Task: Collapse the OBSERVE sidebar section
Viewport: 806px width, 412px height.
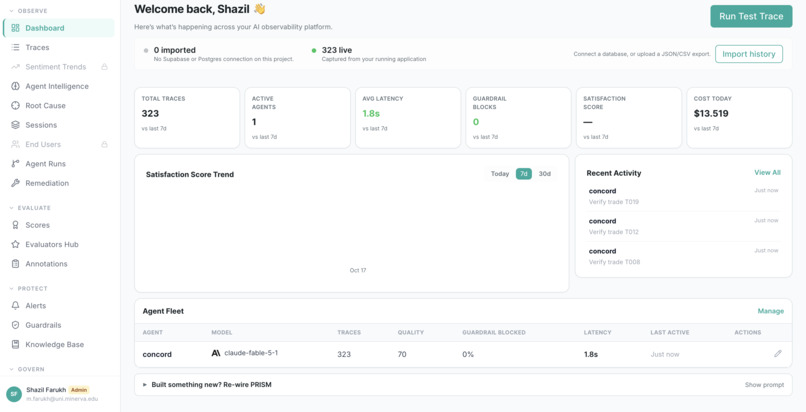Action: pyautogui.click(x=28, y=11)
